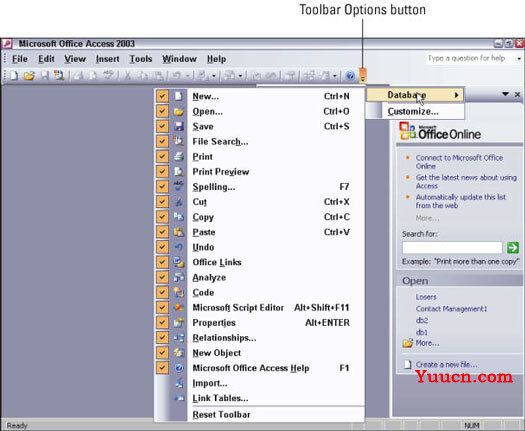Select Reset Toolbar at the list bottom
The height and width of the screenshot is (431, 525).
(221, 415)
